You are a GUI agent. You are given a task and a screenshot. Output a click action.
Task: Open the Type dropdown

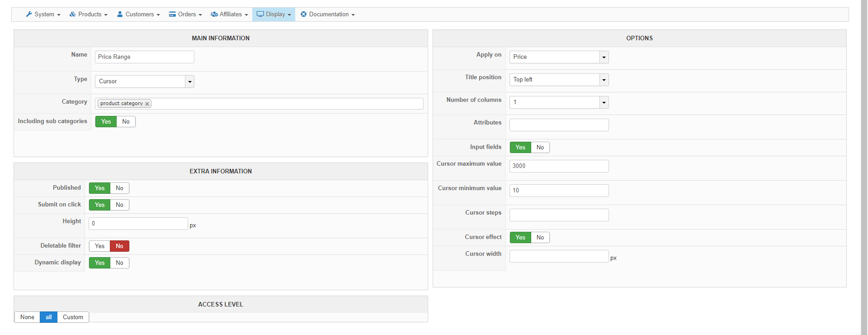(190, 81)
